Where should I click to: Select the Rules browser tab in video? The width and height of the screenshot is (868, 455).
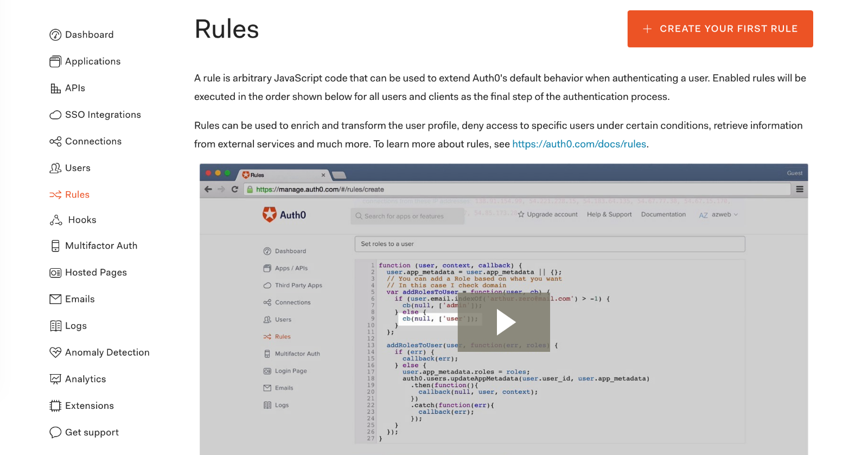click(x=284, y=175)
